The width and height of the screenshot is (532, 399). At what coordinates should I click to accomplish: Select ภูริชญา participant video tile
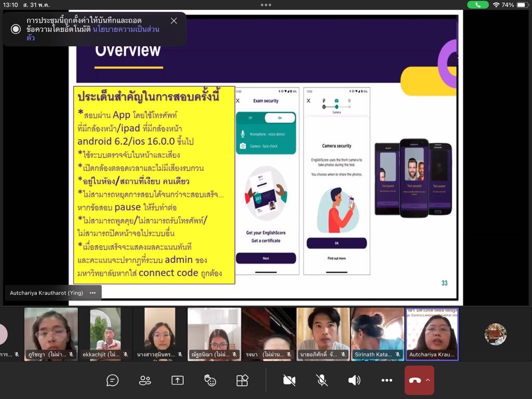tap(51, 334)
